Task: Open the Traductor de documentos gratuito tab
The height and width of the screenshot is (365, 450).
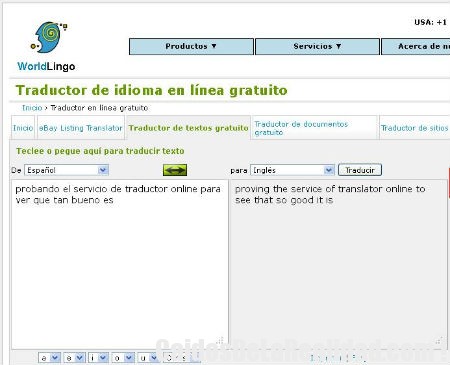Action: tap(314, 128)
